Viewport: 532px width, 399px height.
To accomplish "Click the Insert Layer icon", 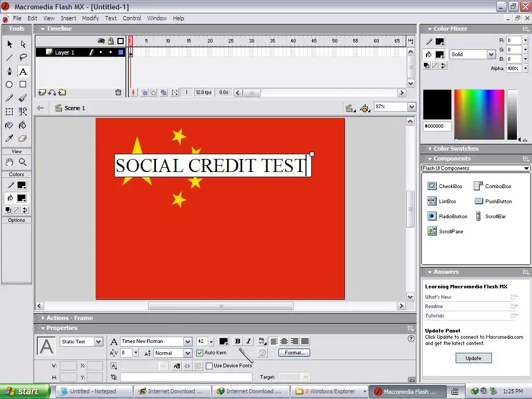I will coord(42,92).
